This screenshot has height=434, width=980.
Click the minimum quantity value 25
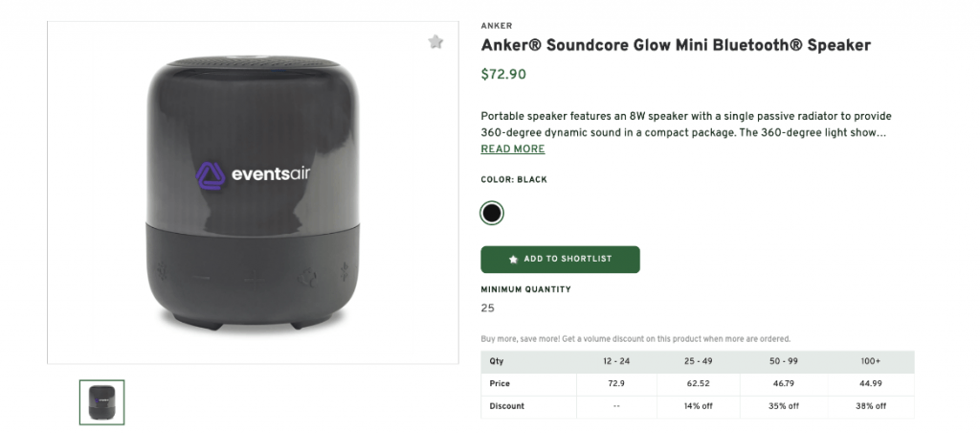pyautogui.click(x=487, y=308)
